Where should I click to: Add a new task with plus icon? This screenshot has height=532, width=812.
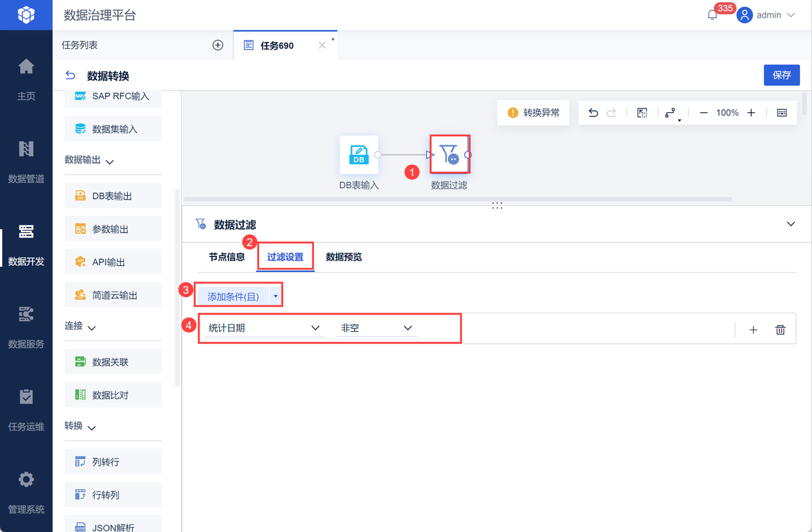[x=218, y=45]
